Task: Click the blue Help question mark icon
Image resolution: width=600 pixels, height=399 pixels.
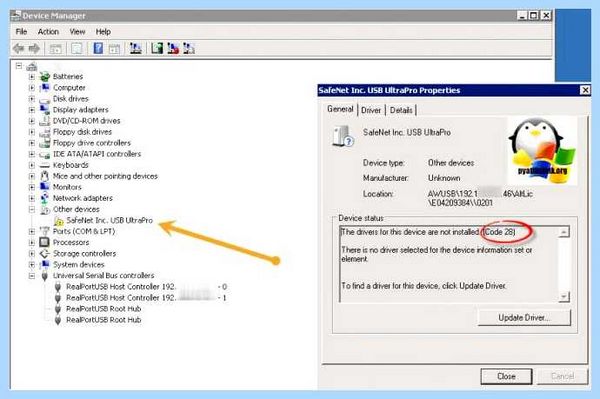Action: (98, 48)
